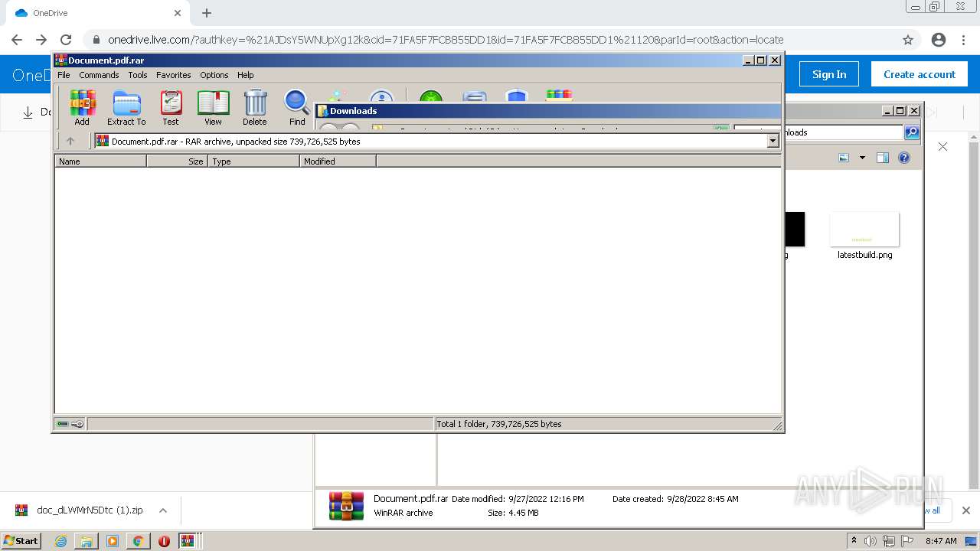Viewport: 980px width, 551px height.
Task: Click the drive and key status icon in WinRAR
Action: click(70, 424)
